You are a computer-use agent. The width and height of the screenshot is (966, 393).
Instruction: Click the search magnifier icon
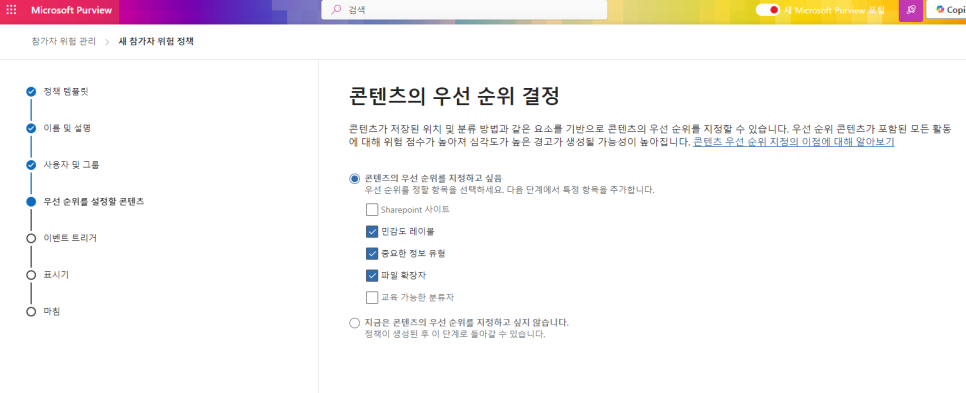336,10
